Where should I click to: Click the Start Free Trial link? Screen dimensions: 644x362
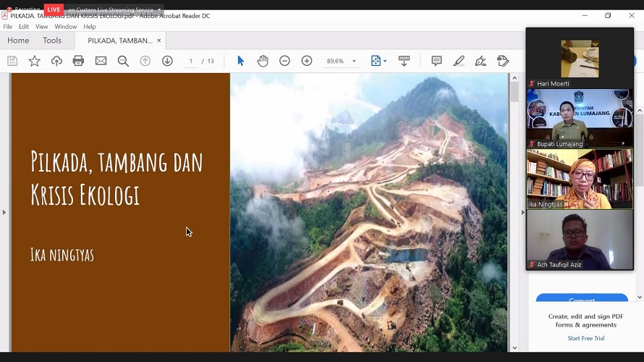click(585, 338)
